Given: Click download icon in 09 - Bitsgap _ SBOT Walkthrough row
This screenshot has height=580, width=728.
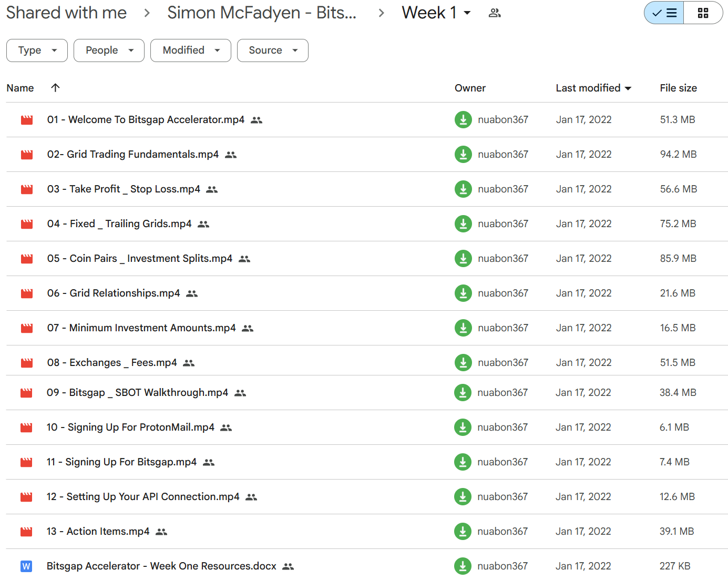Looking at the screenshot, I should (x=463, y=393).
